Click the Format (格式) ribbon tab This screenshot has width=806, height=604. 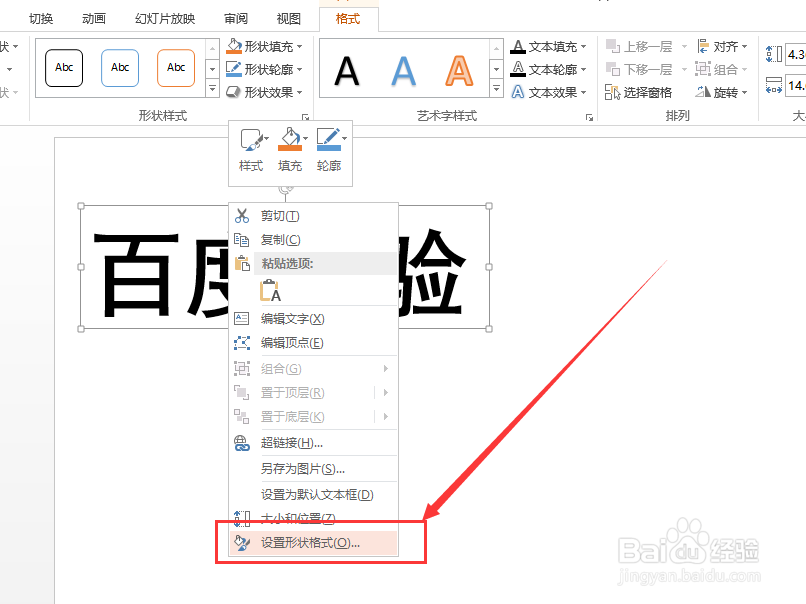pyautogui.click(x=348, y=19)
